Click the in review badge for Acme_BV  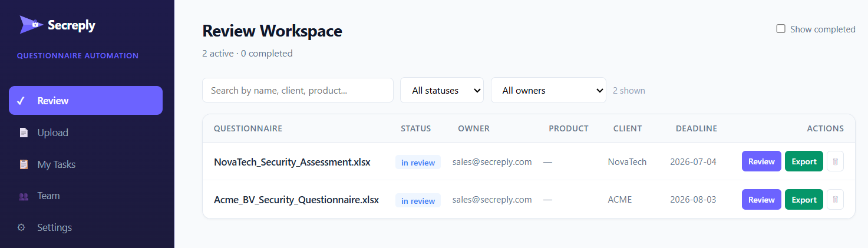coord(418,201)
